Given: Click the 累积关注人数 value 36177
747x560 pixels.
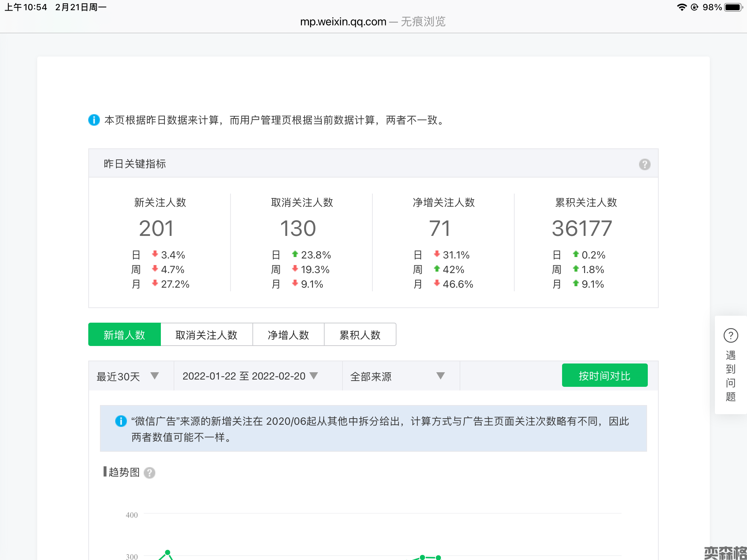Looking at the screenshot, I should coord(582,229).
